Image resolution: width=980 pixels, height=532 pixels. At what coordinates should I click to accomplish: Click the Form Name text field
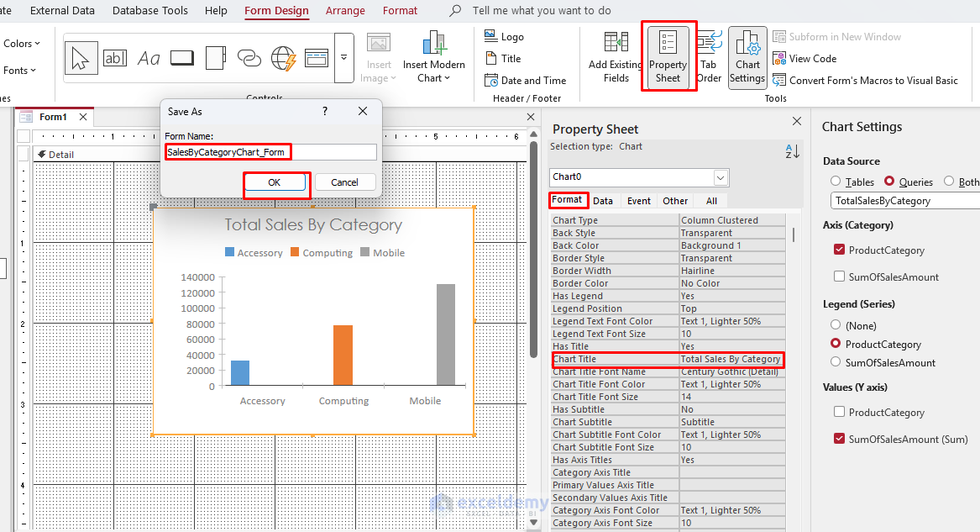[270, 152]
